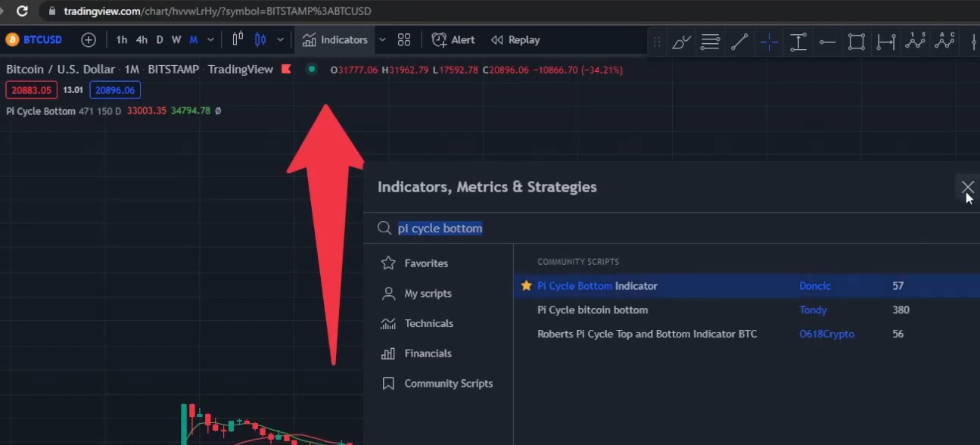The height and width of the screenshot is (445, 980).
Task: Select the date range measuring tool
Action: point(886,42)
